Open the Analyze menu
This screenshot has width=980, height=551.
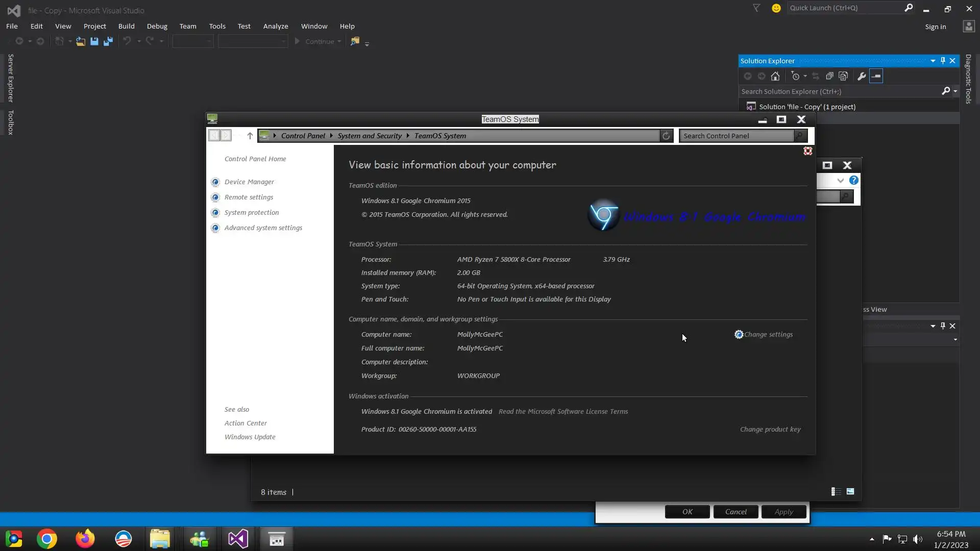point(275,26)
